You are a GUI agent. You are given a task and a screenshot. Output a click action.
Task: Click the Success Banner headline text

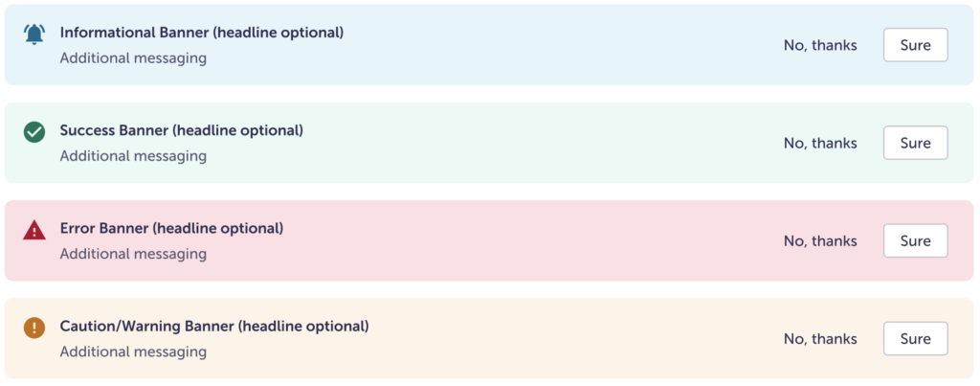(181, 130)
